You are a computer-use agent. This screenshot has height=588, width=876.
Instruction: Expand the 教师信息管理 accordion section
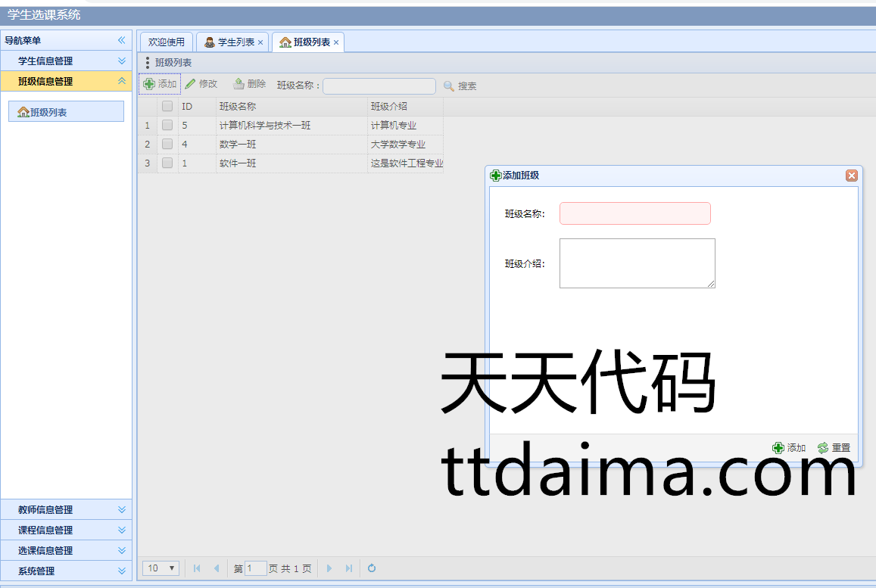[x=121, y=509]
